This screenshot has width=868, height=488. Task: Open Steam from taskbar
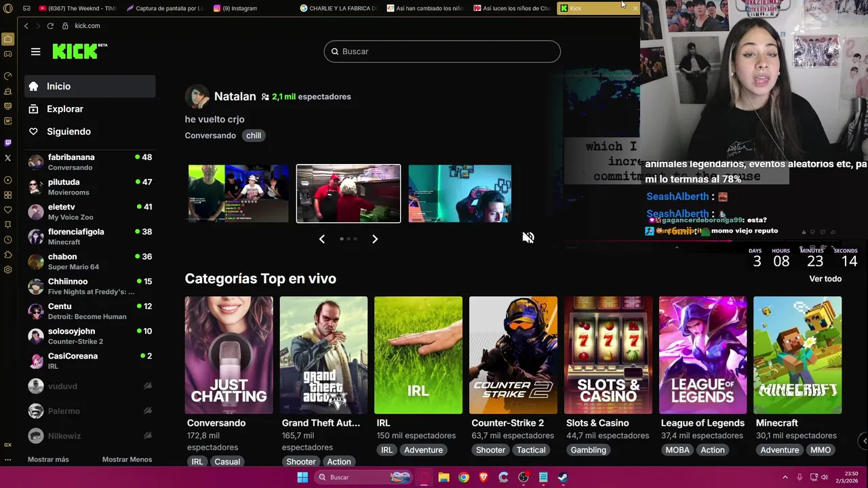tap(563, 477)
